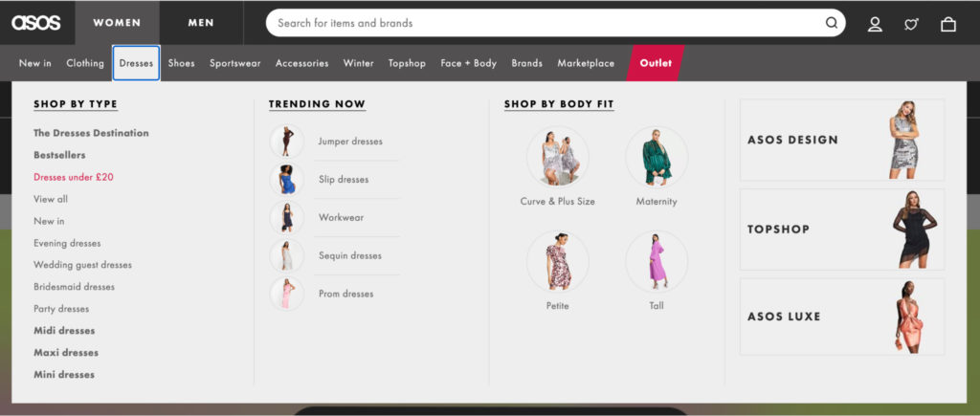Click Sequin dresses text link

350,255
